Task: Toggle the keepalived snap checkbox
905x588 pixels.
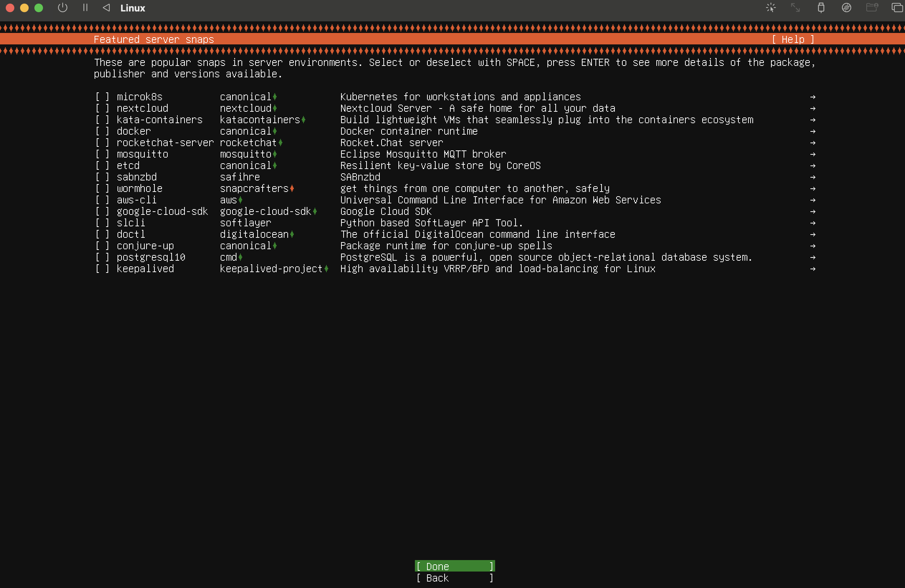Action: [x=102, y=269]
